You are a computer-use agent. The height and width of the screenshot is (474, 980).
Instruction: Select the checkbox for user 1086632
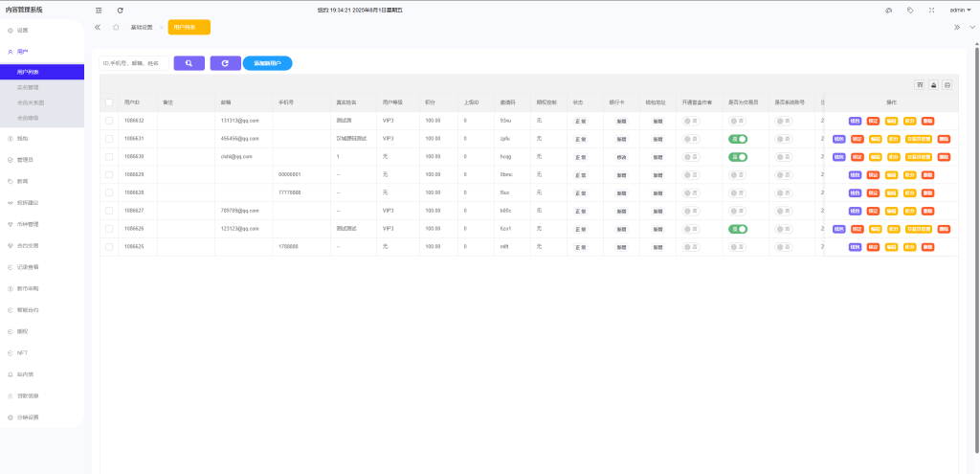coord(109,121)
